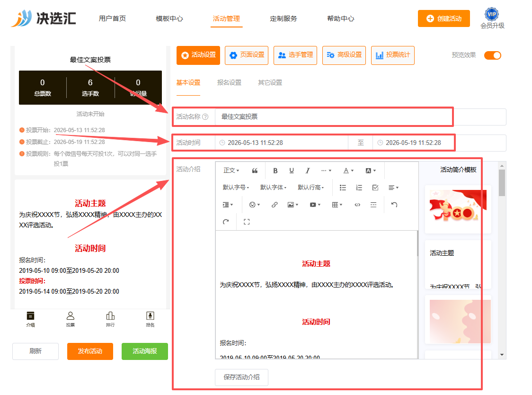Click the 活动名称 input field
Viewport: 532px width, 395px height.
(x=360, y=117)
